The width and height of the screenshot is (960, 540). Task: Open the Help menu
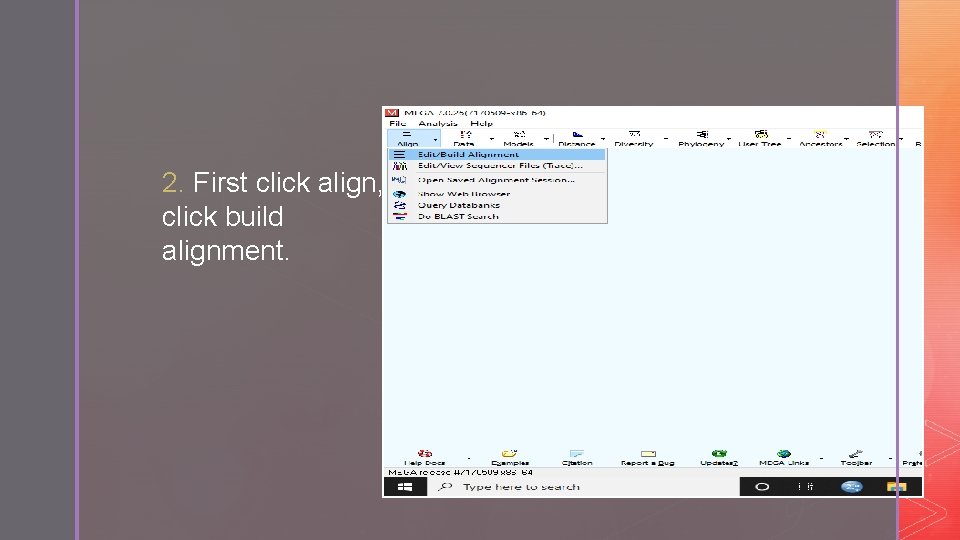coord(481,123)
